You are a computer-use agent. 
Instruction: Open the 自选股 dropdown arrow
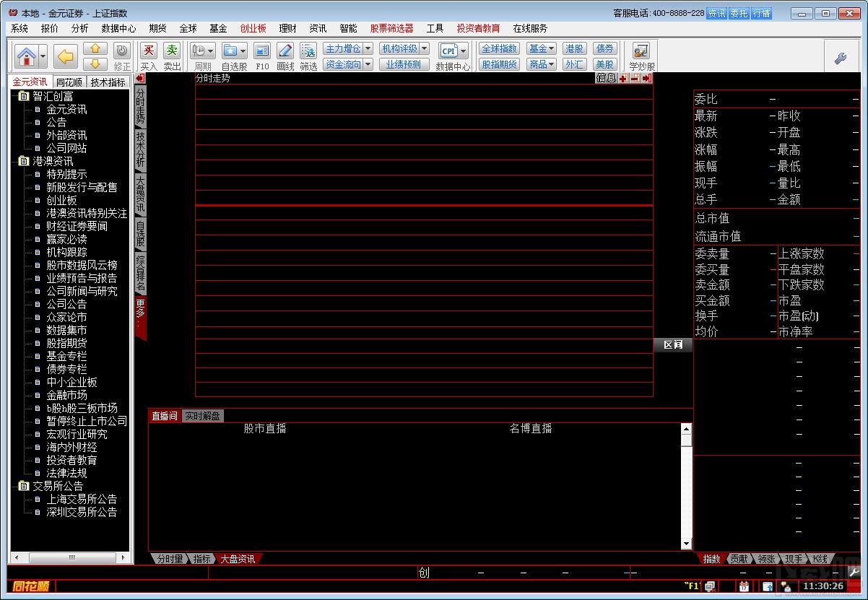(243, 51)
